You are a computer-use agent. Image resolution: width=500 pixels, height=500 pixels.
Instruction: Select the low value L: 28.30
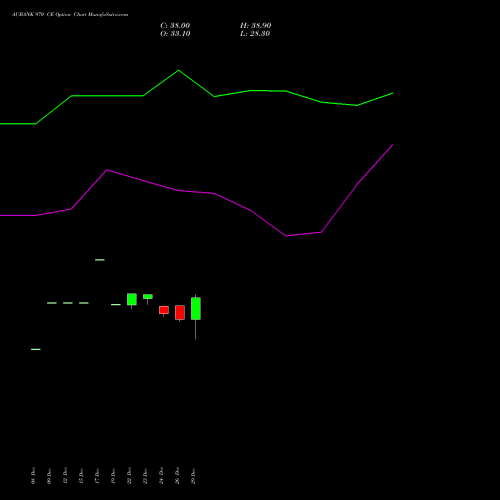click(255, 34)
